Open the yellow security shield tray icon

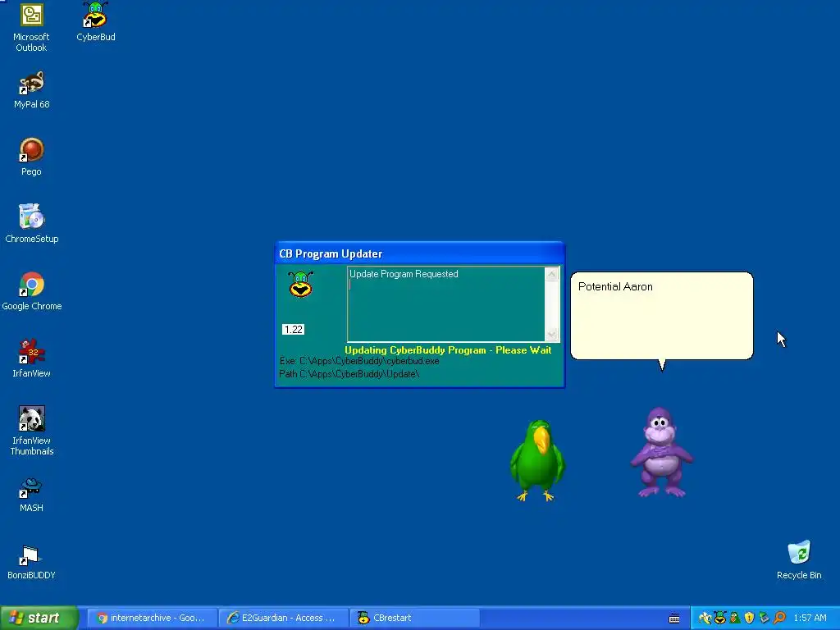pos(750,619)
